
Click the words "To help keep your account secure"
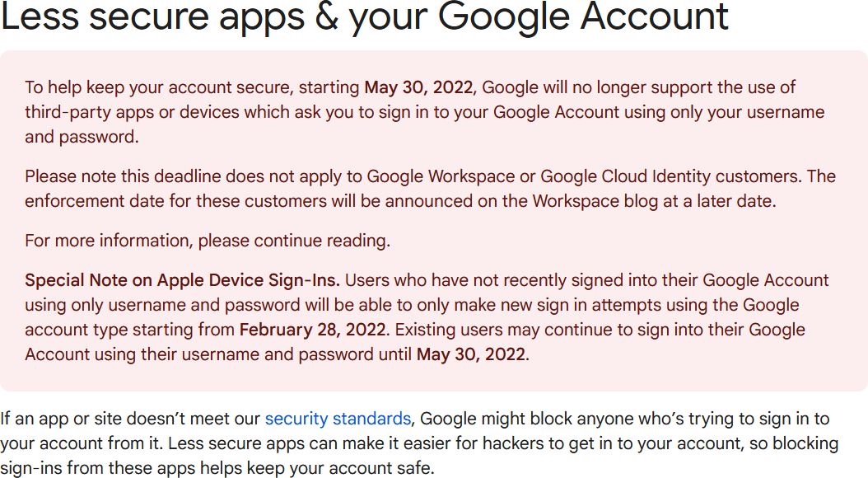(x=152, y=87)
